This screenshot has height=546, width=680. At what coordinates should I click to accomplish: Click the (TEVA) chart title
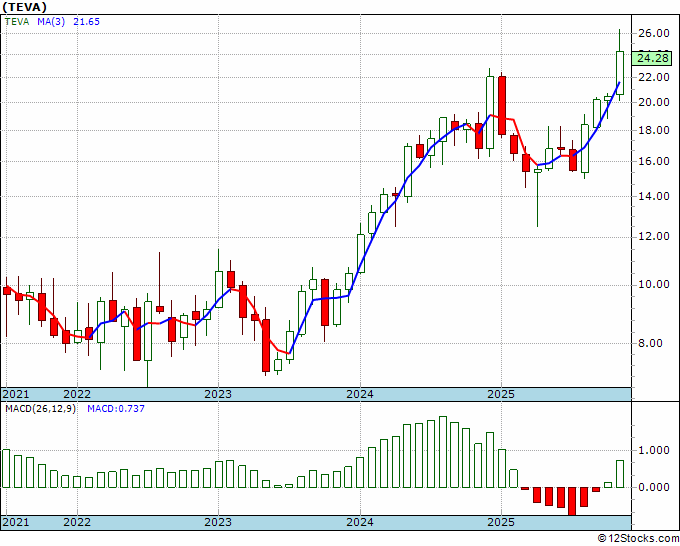[x=24, y=7]
